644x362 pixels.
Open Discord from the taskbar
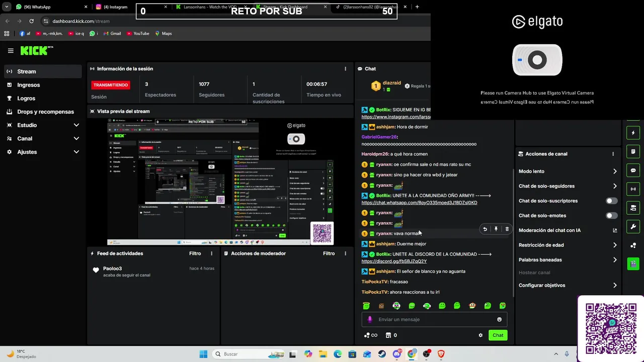click(x=396, y=354)
